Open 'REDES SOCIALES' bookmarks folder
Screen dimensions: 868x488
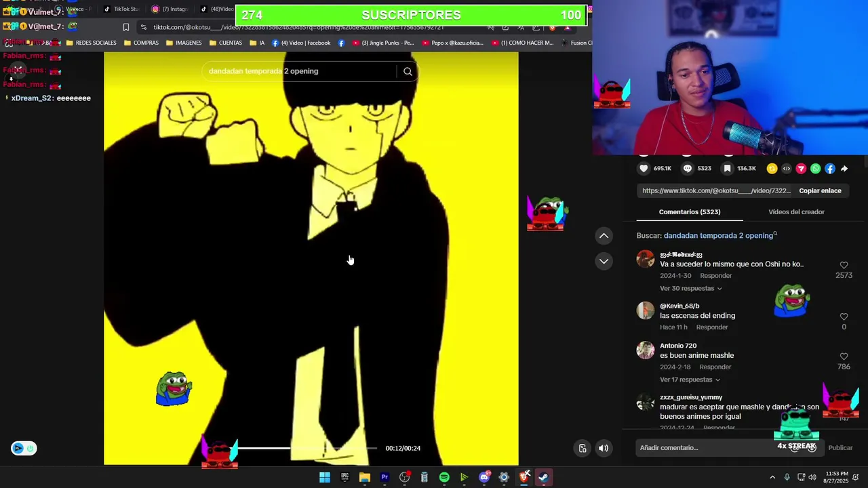[91, 43]
